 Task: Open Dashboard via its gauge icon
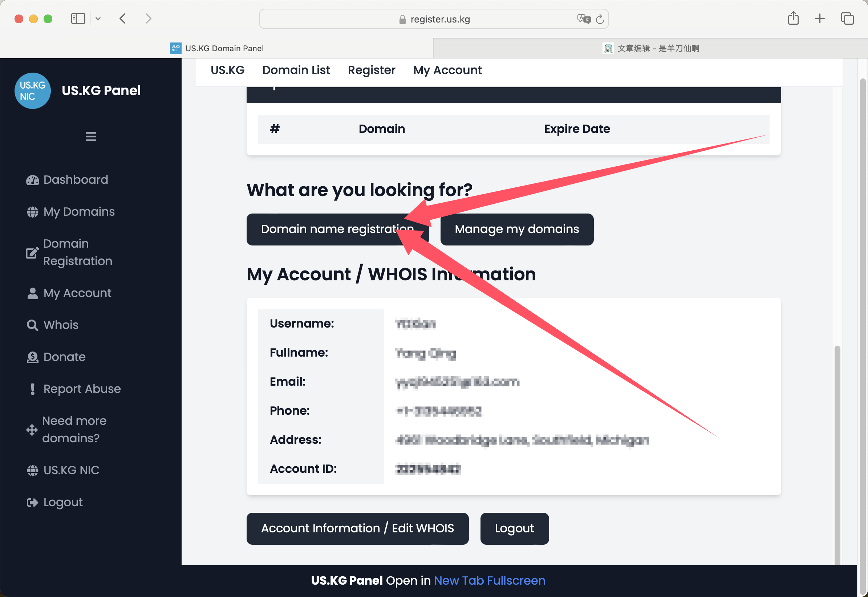[x=33, y=180]
